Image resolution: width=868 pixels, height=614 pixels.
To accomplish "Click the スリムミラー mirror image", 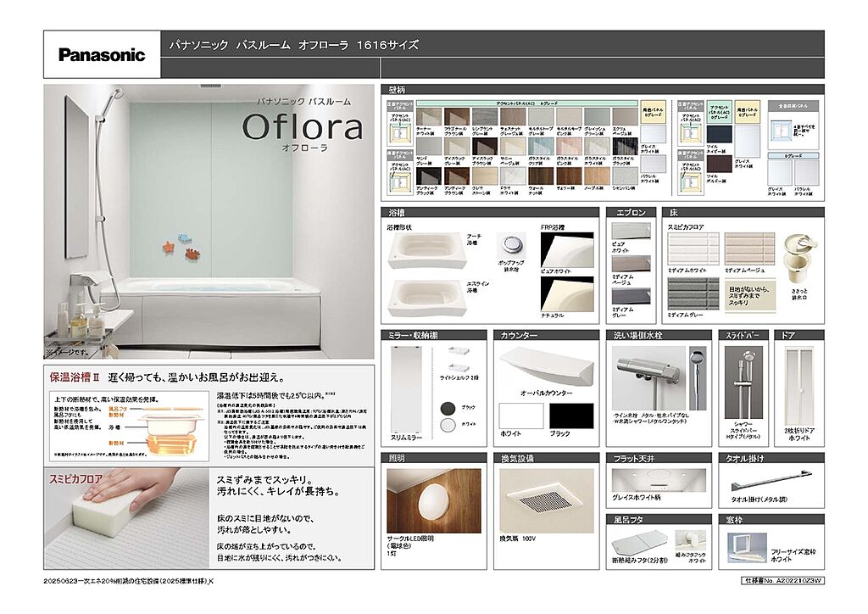I will pyautogui.click(x=406, y=390).
